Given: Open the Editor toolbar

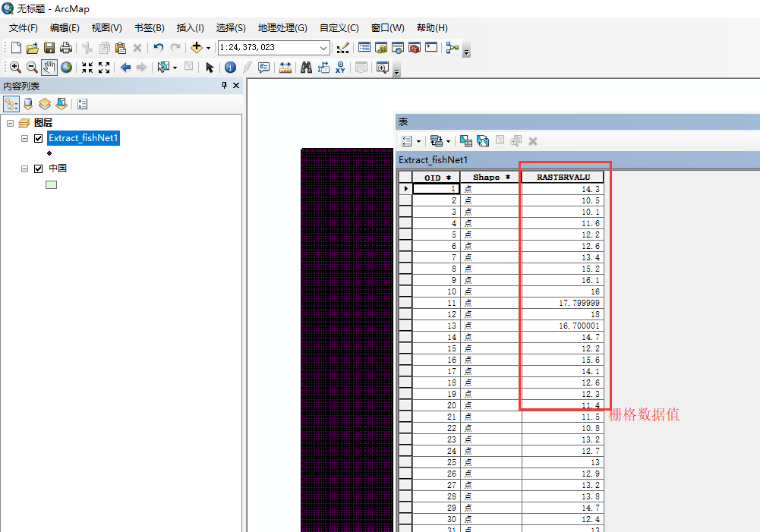Looking at the screenshot, I should (x=342, y=48).
